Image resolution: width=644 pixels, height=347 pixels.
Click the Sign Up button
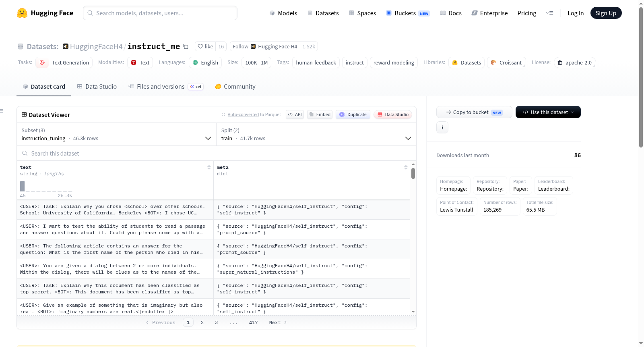[606, 13]
